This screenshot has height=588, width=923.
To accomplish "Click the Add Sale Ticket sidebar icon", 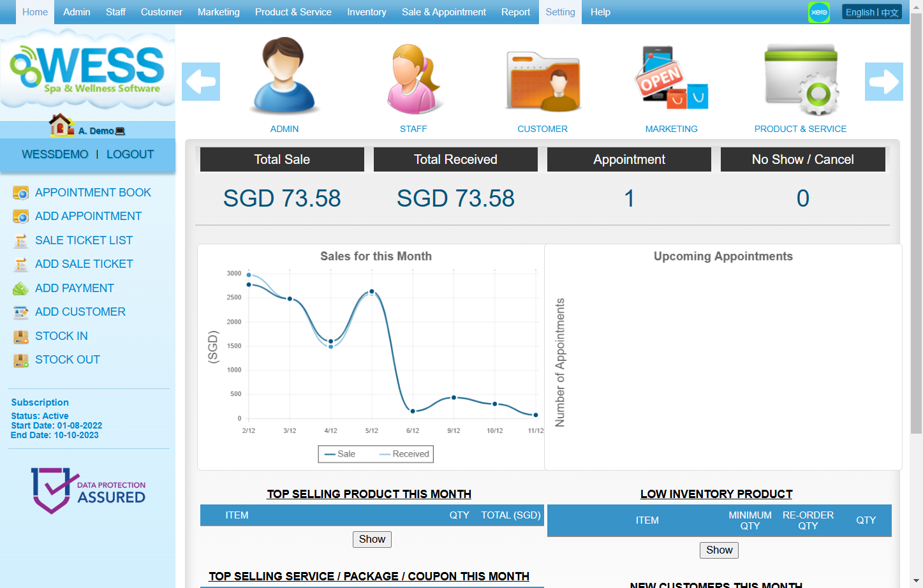I will click(x=20, y=264).
